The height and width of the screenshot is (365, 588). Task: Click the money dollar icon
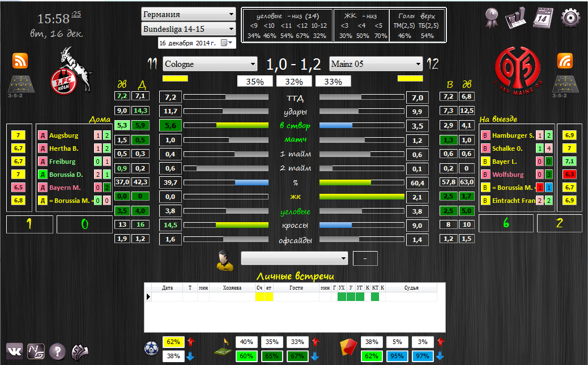(x=80, y=351)
